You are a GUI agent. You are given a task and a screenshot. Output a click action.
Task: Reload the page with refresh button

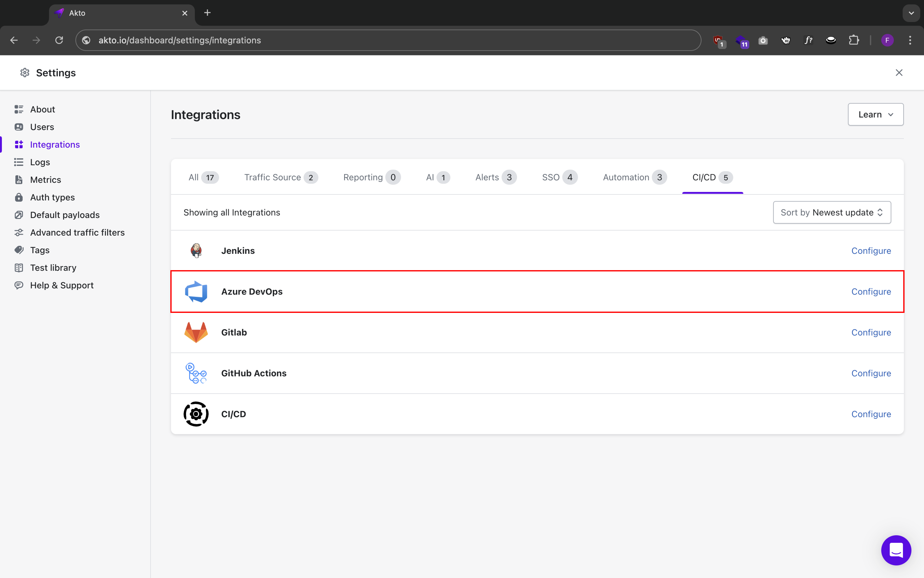point(59,40)
